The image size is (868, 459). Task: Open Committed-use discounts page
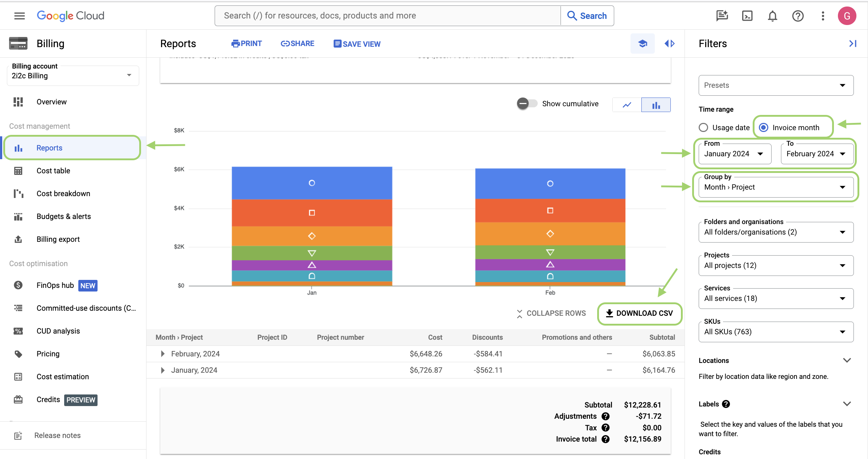[86, 308]
